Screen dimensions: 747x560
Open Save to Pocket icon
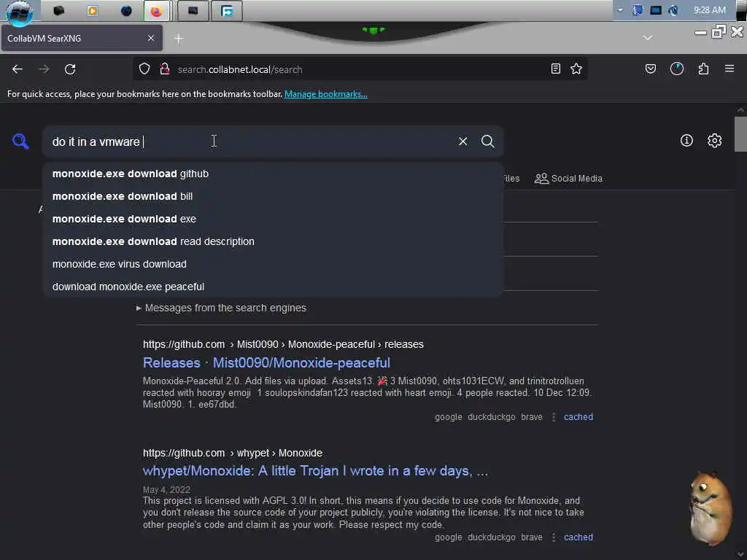coord(650,69)
